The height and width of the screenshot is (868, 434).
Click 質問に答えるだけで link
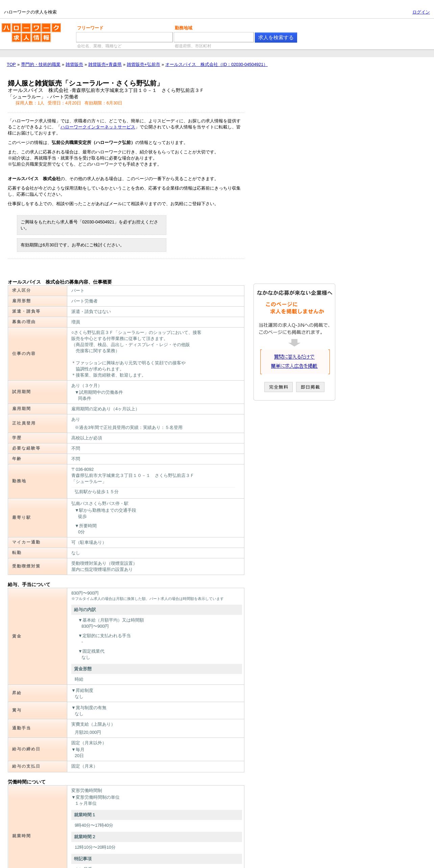[294, 357]
